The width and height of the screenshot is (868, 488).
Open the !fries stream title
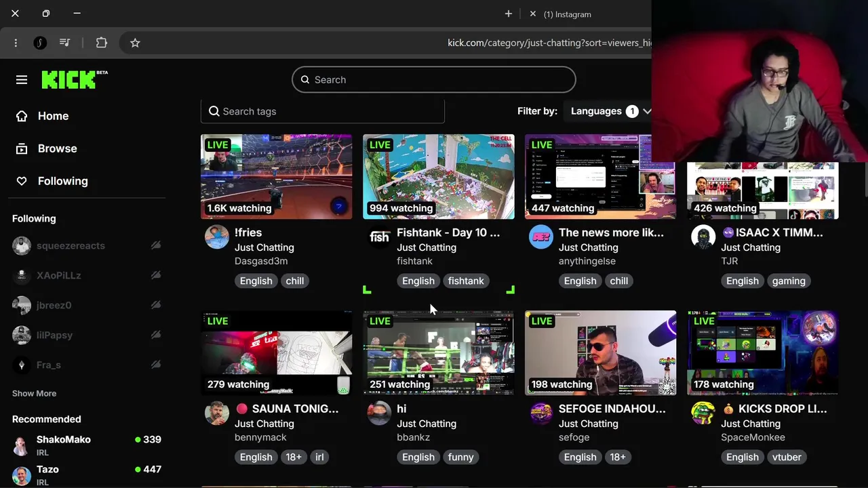pos(248,232)
